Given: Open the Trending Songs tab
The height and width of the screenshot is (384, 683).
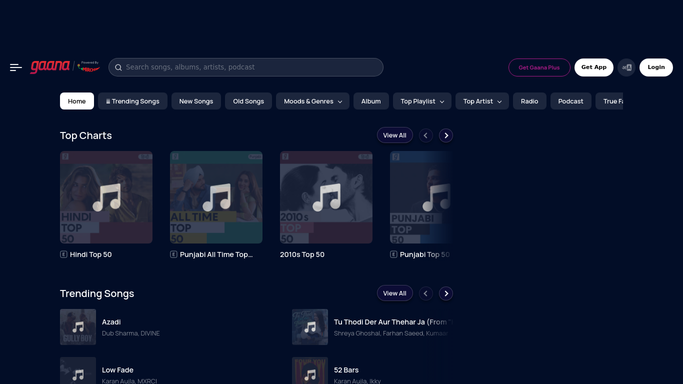Looking at the screenshot, I should (x=132, y=101).
